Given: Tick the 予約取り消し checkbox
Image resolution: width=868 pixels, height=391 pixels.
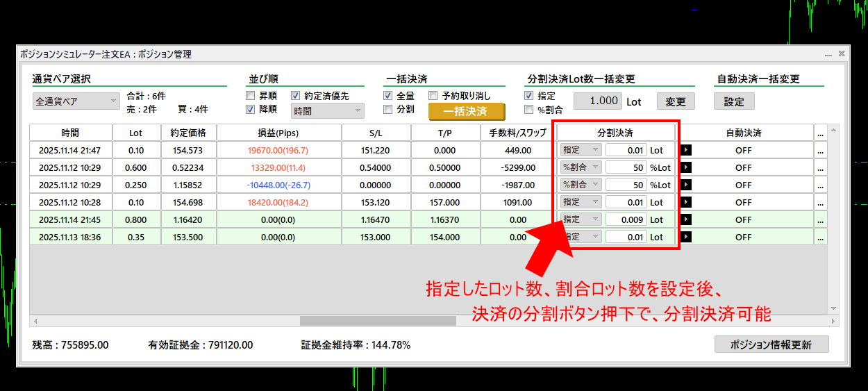Looking at the screenshot, I should click(x=433, y=96).
